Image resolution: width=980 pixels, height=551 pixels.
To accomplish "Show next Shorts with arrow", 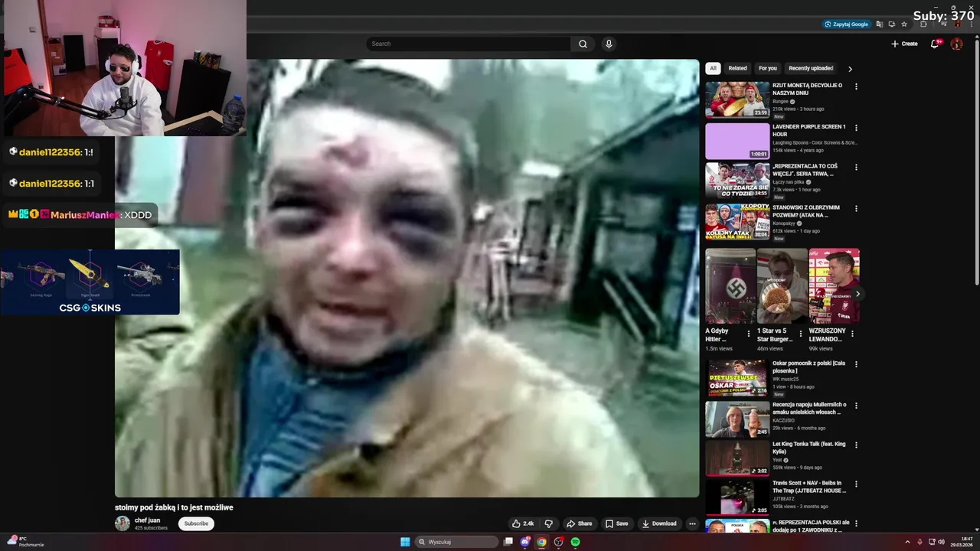I will coord(857,294).
